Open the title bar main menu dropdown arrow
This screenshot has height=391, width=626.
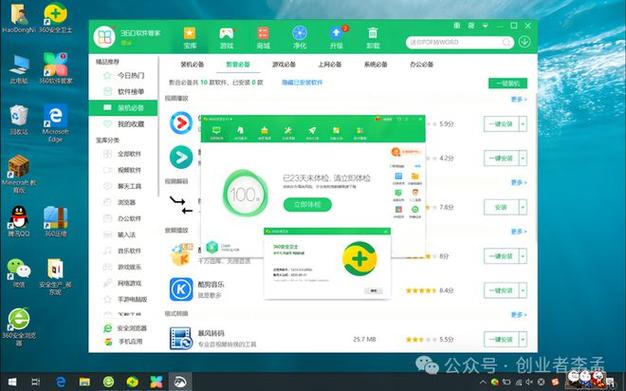tap(485, 26)
